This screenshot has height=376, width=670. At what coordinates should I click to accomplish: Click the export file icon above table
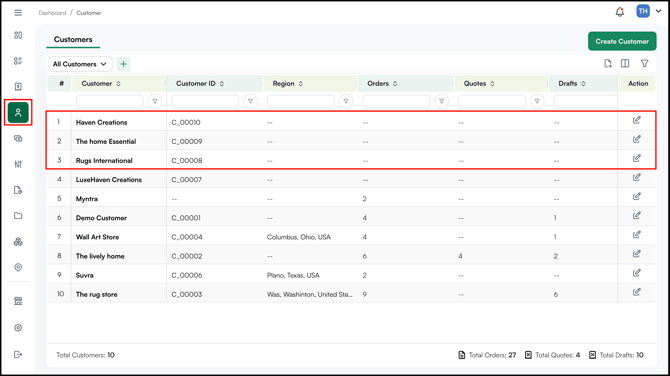[608, 64]
